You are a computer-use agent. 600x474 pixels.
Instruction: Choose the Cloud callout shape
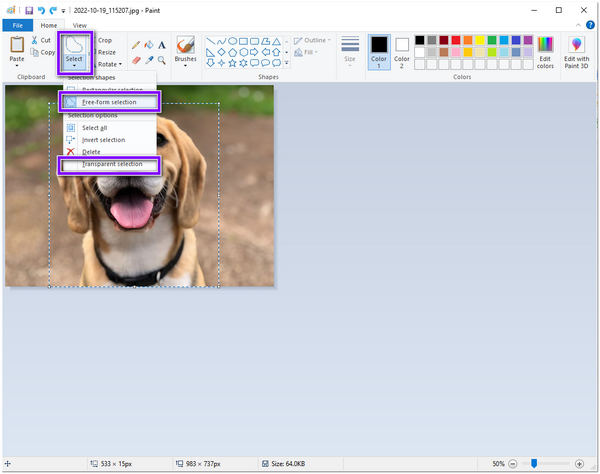pyautogui.click(x=276, y=63)
